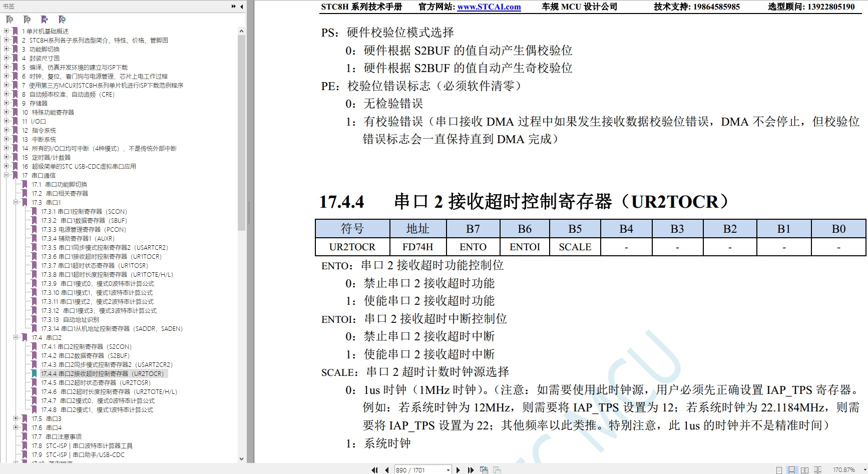Open the bookmark options dropdown icon
This screenshot has height=474, width=868.
tap(62, 20)
